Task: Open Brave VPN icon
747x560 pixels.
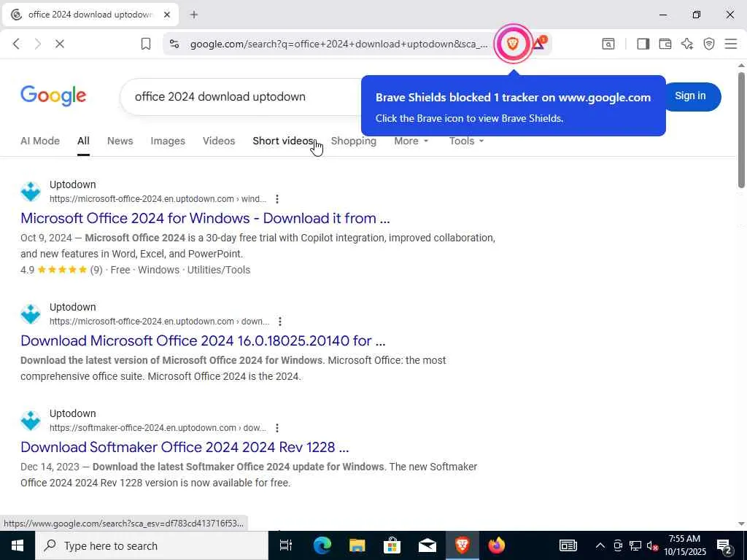Action: tap(709, 44)
